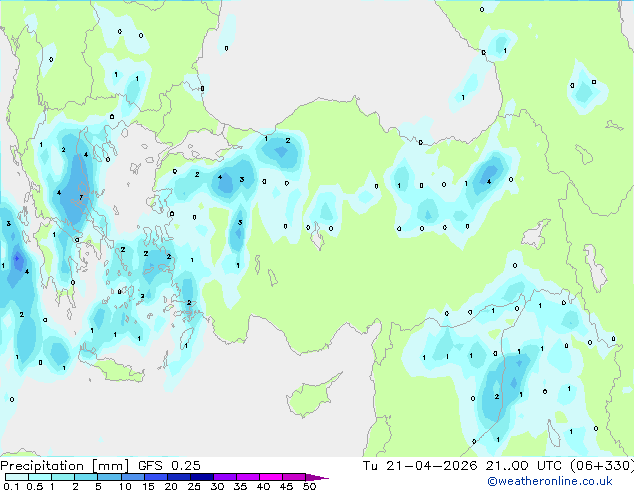
Task: Click the '(06+330)' run offset text
Action: click(602, 466)
